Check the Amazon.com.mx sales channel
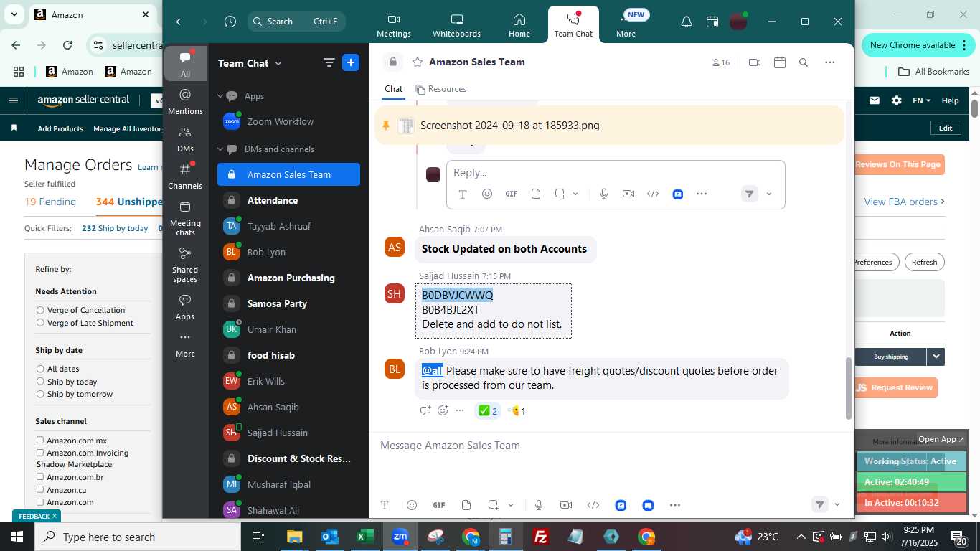 point(40,440)
